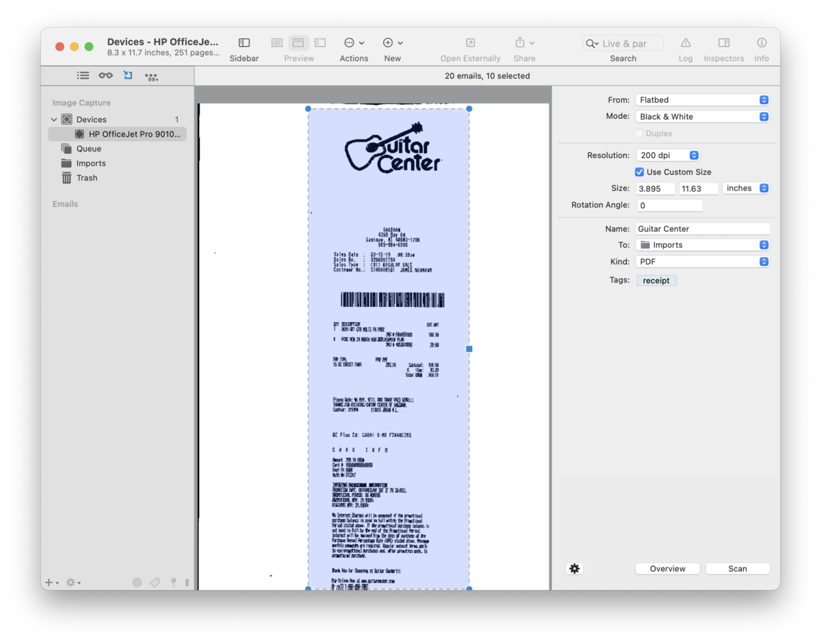Click the sidebar divider grip handle

[x=187, y=582]
